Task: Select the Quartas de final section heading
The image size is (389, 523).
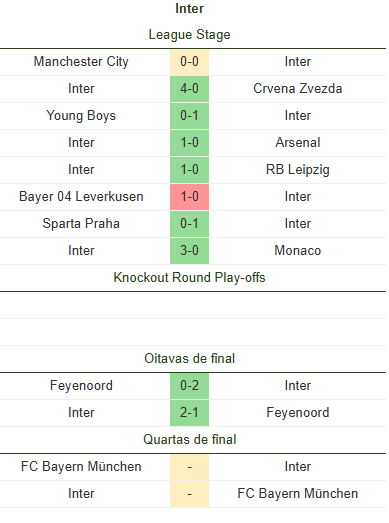Action: pyautogui.click(x=189, y=440)
